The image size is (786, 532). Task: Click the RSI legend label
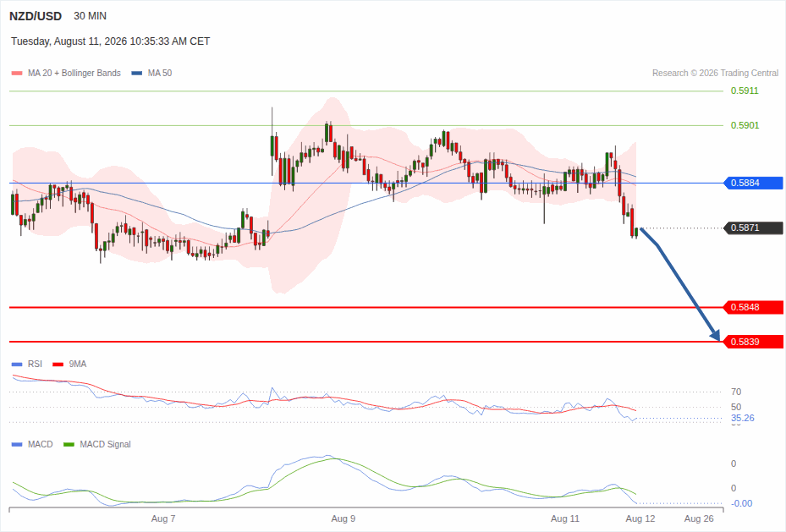pyautogui.click(x=35, y=365)
